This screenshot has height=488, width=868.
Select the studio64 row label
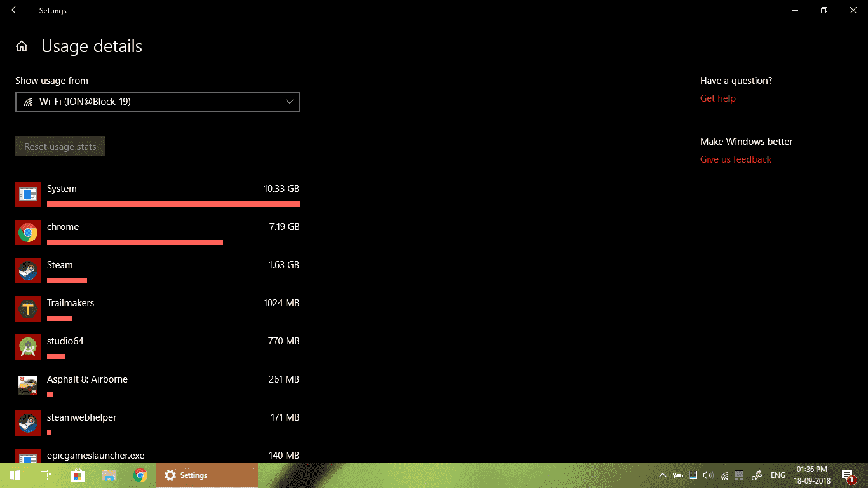tap(65, 341)
